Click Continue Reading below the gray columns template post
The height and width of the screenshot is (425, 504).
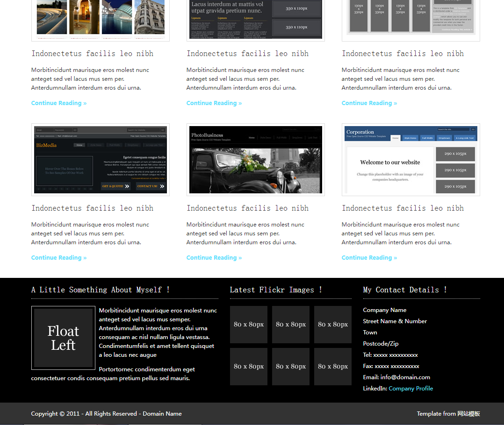(x=369, y=103)
